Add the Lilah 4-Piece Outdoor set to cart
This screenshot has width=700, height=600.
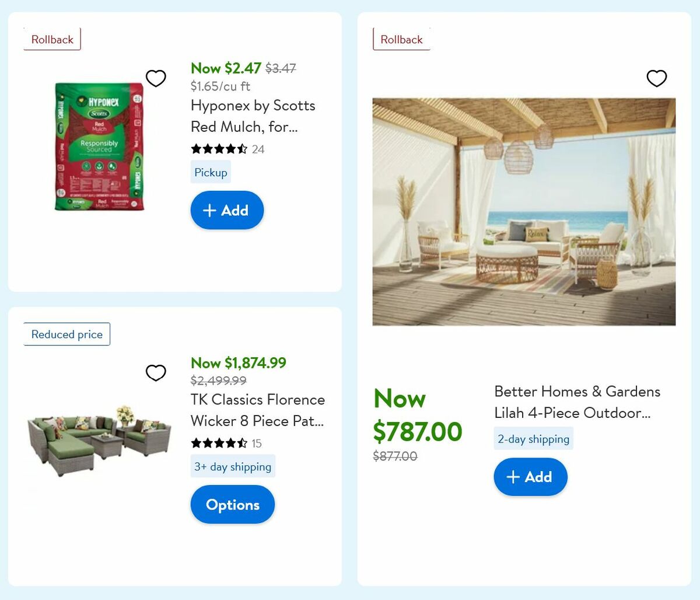530,477
